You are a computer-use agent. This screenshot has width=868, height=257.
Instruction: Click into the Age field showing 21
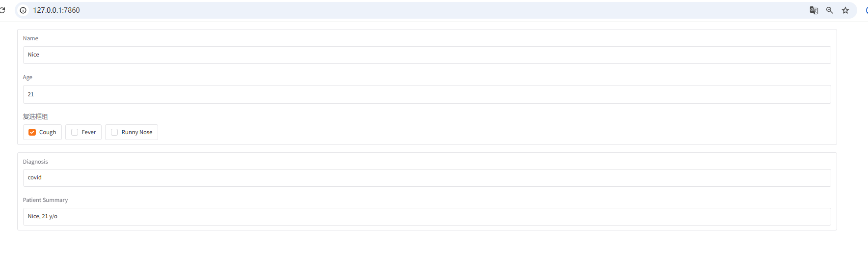tap(426, 94)
